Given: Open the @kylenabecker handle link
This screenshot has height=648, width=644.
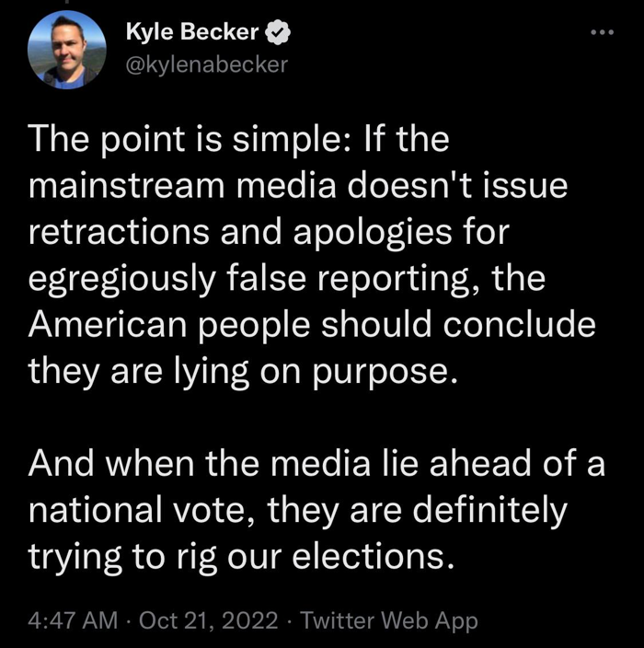Looking at the screenshot, I should tap(206, 64).
